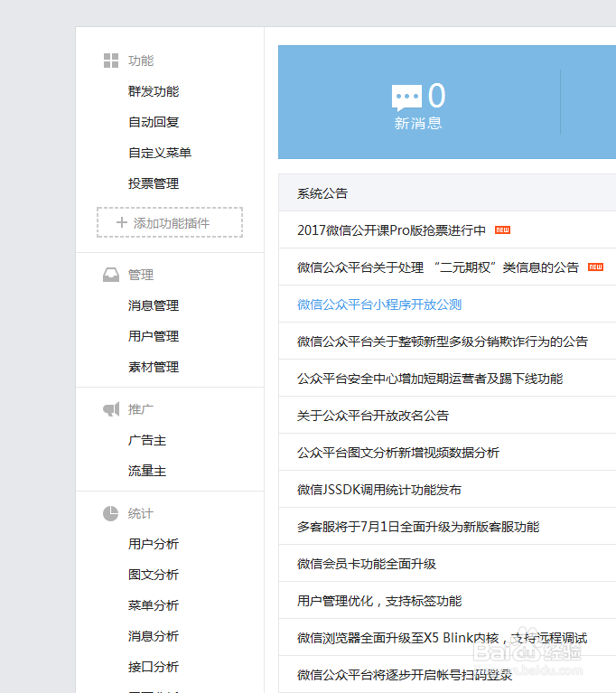Click NEW badge beside 二元期权 announcement
The height and width of the screenshot is (693, 616).
pos(595,267)
